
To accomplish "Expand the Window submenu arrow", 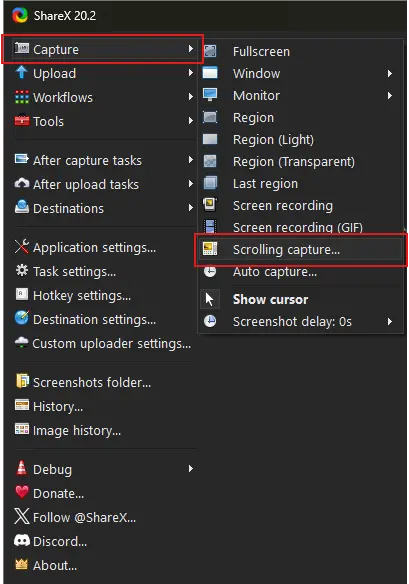I will click(390, 73).
